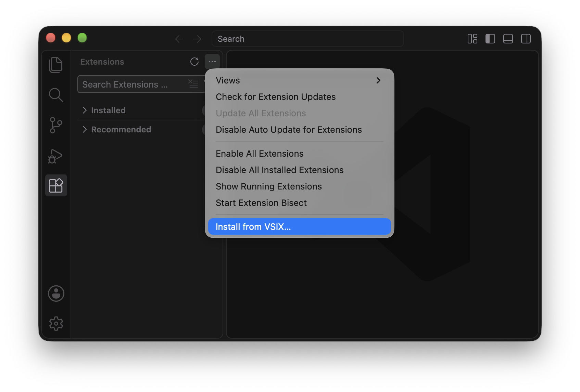The image size is (580, 392).
Task: Open the Search view in activity bar
Action: click(56, 95)
